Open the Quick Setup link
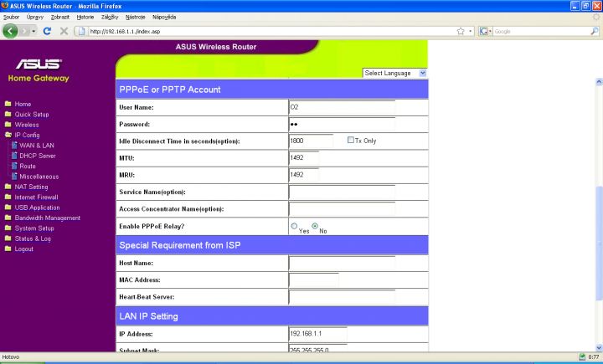603x364 pixels. tap(32, 115)
